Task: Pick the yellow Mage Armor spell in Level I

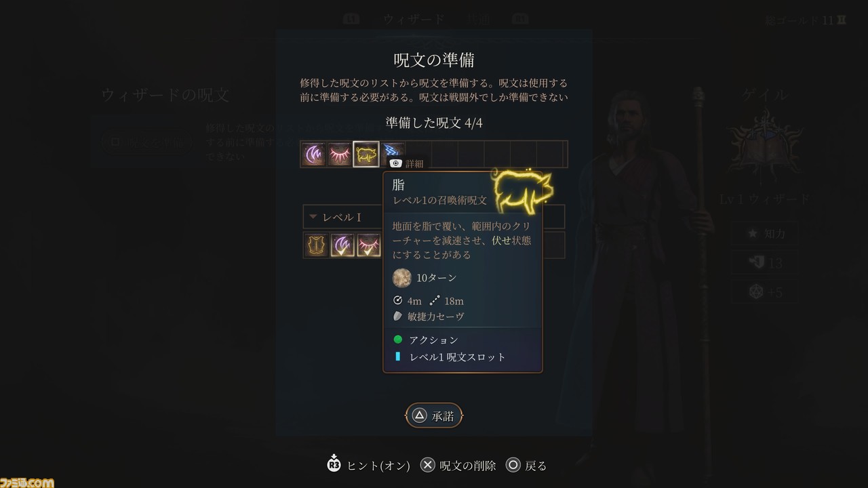Action: click(317, 245)
